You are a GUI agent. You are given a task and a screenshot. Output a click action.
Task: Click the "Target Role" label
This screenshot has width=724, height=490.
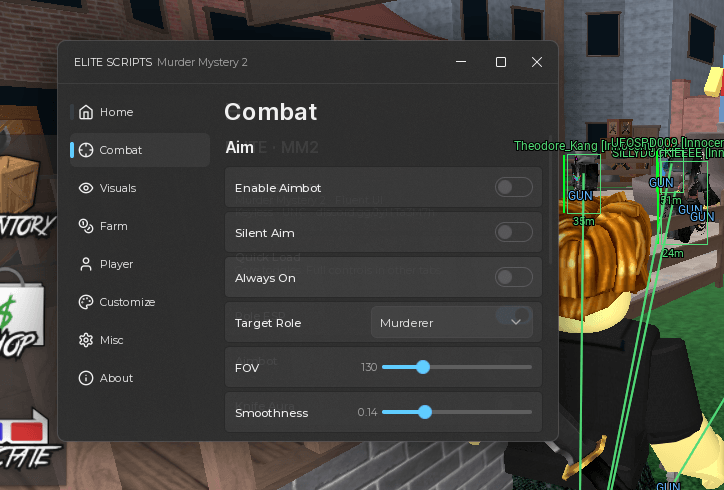tap(268, 323)
